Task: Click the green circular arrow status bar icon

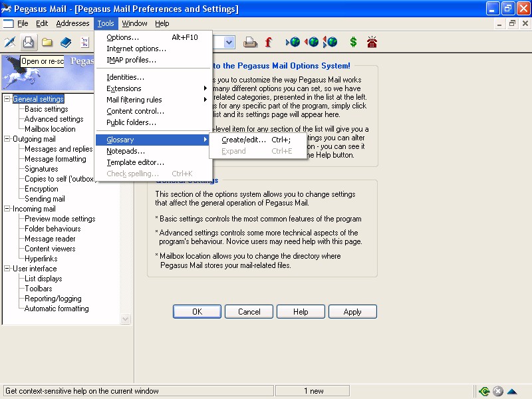Action: coord(484,391)
